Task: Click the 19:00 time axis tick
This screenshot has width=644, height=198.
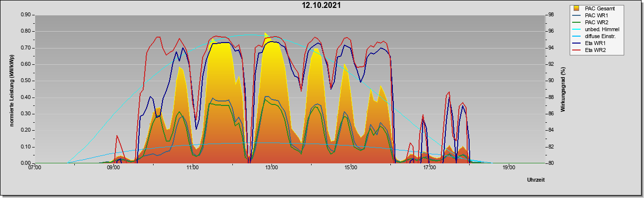Action: pyautogui.click(x=508, y=168)
